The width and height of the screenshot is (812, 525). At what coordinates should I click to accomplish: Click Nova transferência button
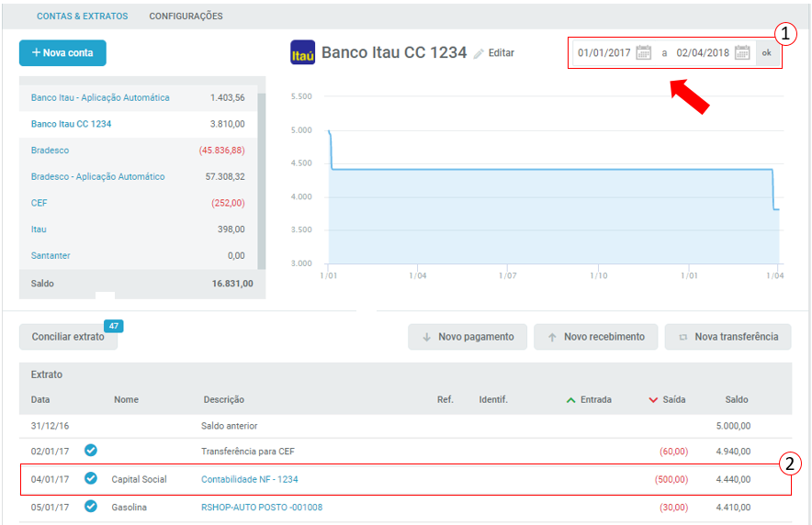[x=728, y=337]
